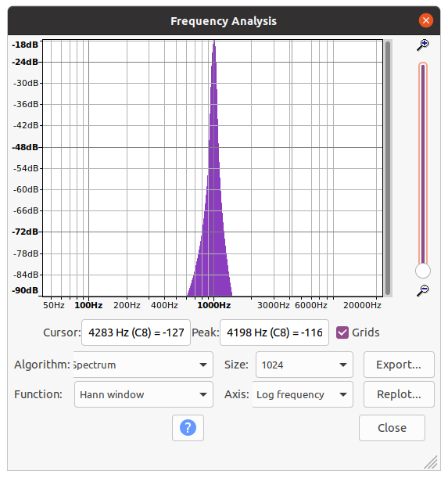
Task: Click the Replot... button
Action: pyautogui.click(x=399, y=394)
